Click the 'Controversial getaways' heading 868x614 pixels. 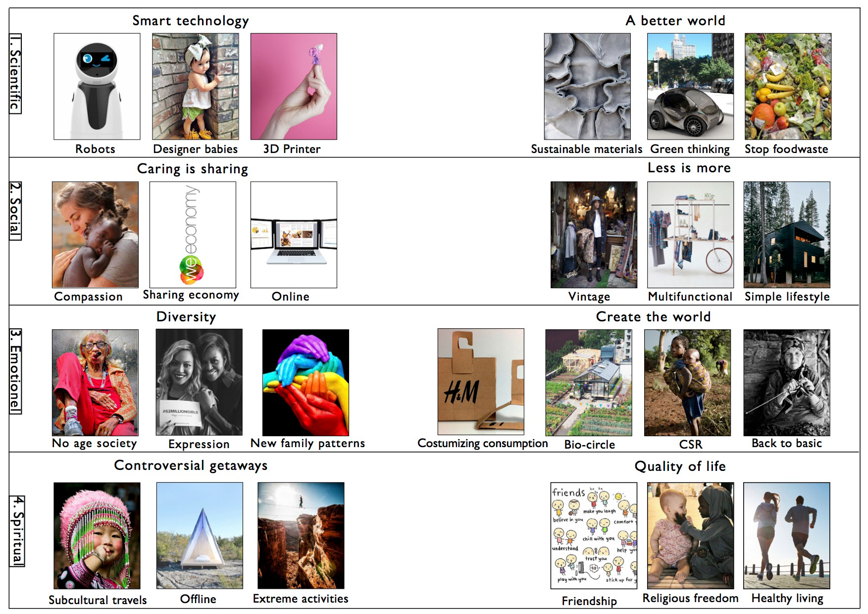point(191,465)
